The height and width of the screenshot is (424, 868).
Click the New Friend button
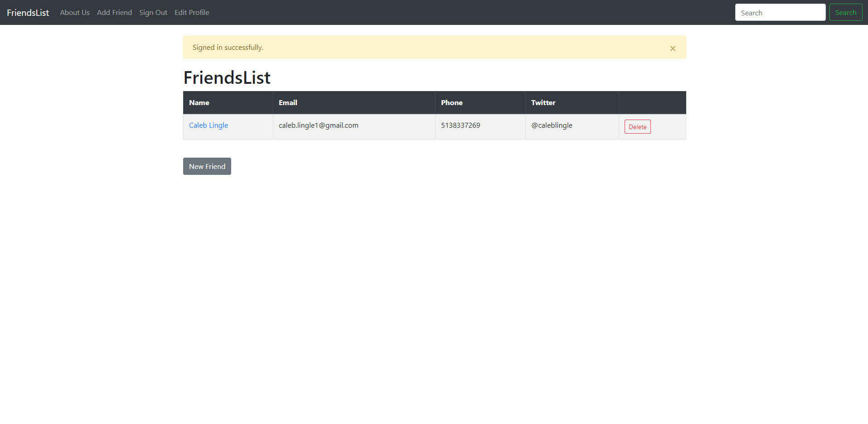[207, 166]
